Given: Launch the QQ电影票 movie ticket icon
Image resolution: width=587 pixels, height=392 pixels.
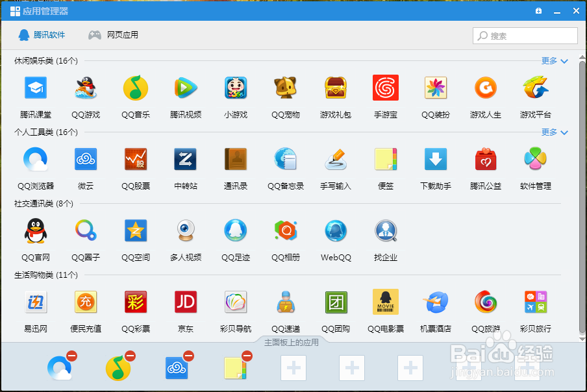Looking at the screenshot, I should click(x=386, y=302).
